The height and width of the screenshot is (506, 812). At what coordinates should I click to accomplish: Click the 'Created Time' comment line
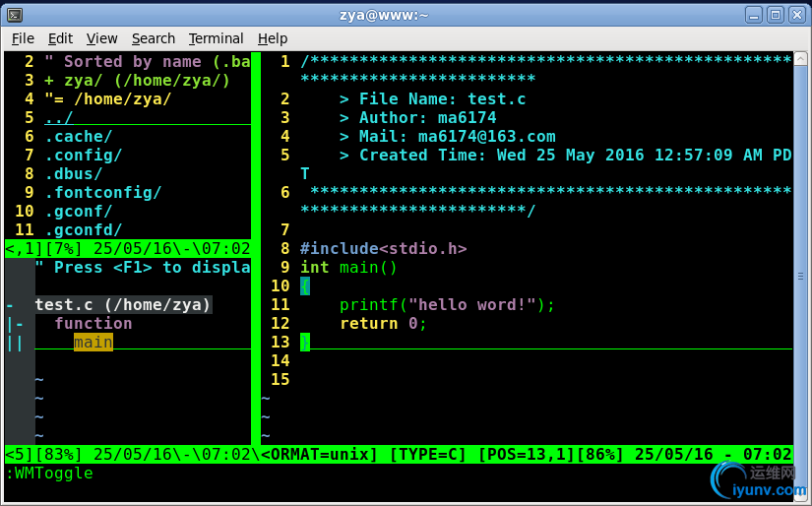(x=566, y=155)
